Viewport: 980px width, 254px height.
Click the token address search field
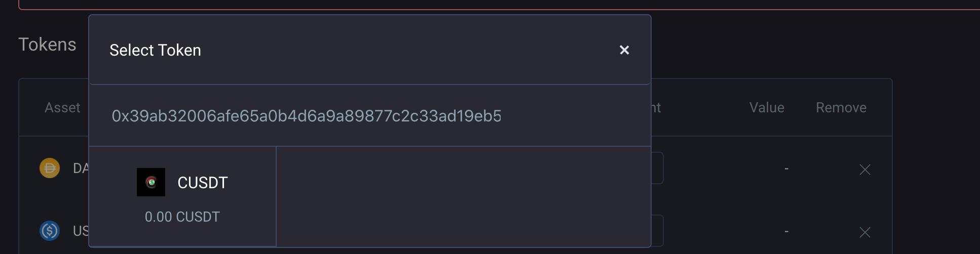[x=370, y=116]
